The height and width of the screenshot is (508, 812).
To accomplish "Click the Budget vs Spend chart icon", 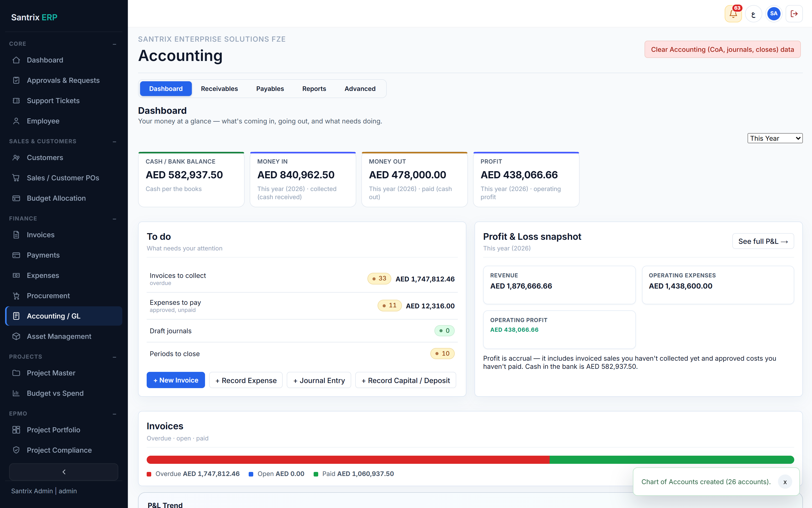I will [16, 393].
